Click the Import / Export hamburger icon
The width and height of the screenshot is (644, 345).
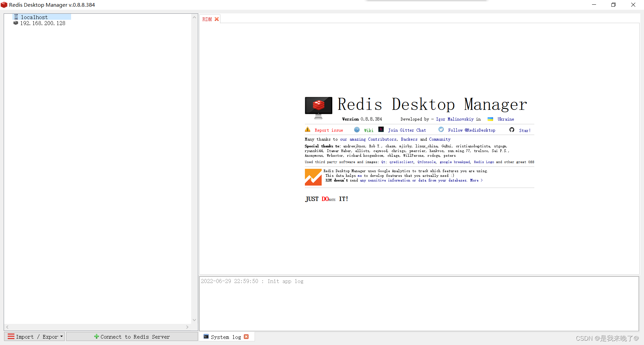11,336
